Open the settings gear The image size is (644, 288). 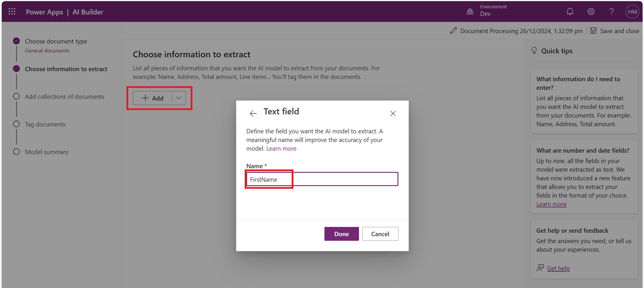[x=591, y=12]
